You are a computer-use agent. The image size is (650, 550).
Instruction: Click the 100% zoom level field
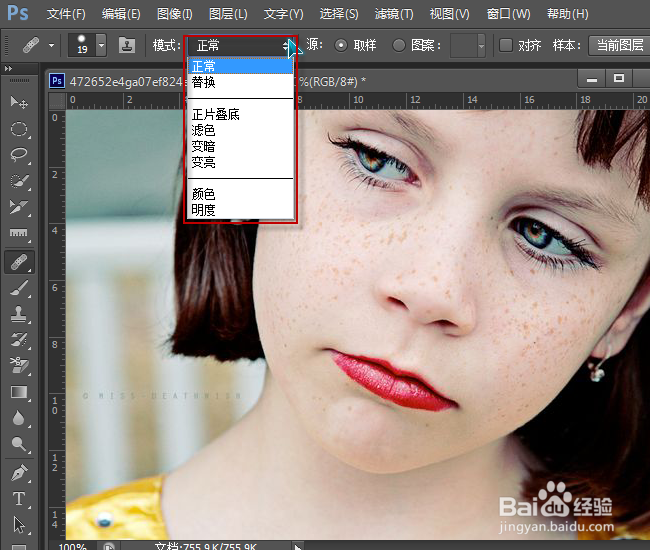point(72,546)
